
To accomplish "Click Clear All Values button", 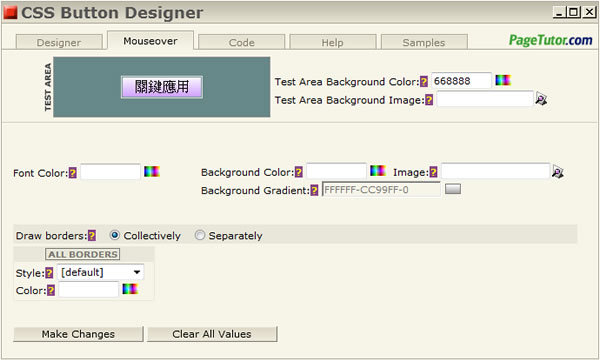I will coord(212,334).
